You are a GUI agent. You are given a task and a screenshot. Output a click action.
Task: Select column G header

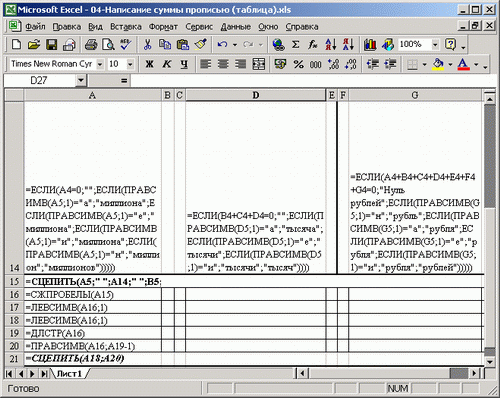click(x=415, y=95)
